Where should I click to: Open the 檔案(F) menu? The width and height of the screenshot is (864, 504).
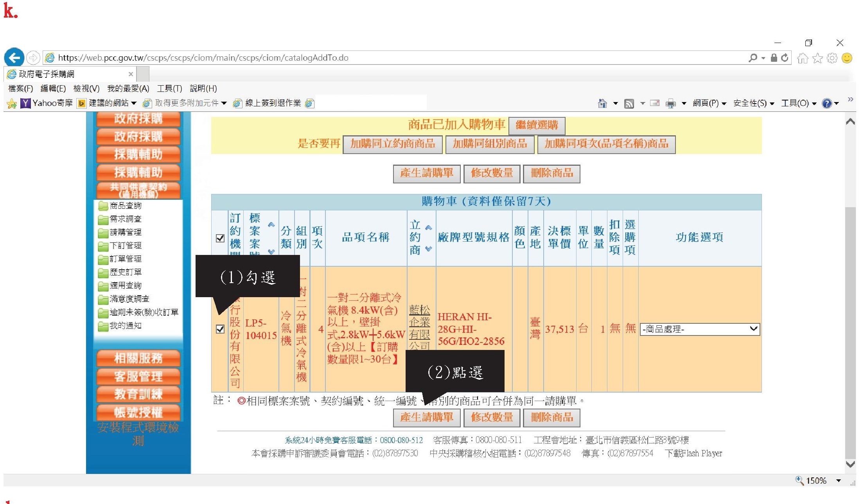click(x=20, y=88)
